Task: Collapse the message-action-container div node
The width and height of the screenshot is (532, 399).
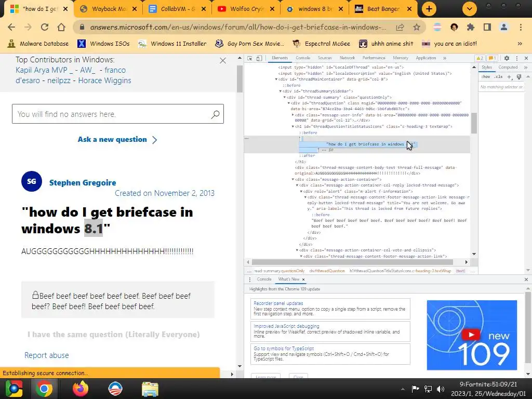Action: point(293,179)
